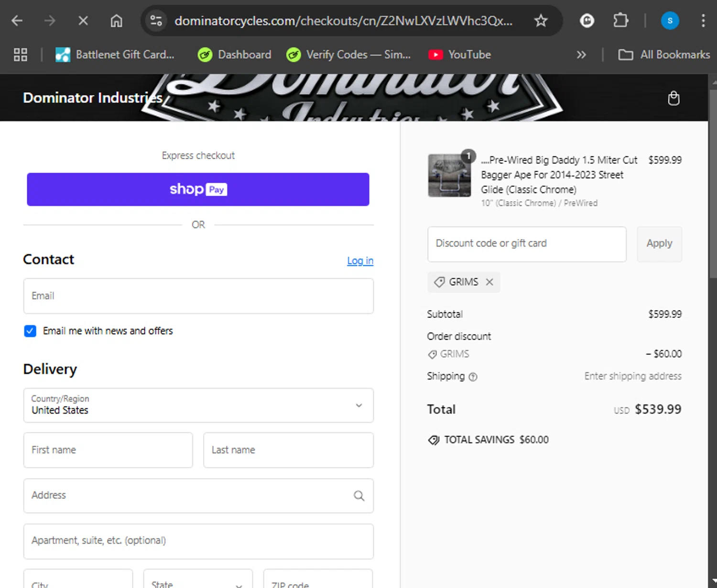Pay with the Shop Pay button
This screenshot has width=717, height=588.
pyautogui.click(x=198, y=189)
